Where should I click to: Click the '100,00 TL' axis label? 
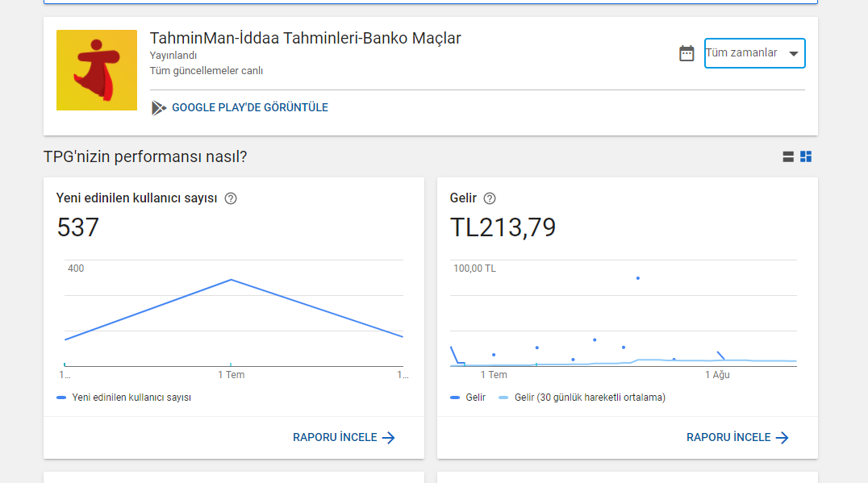474,269
